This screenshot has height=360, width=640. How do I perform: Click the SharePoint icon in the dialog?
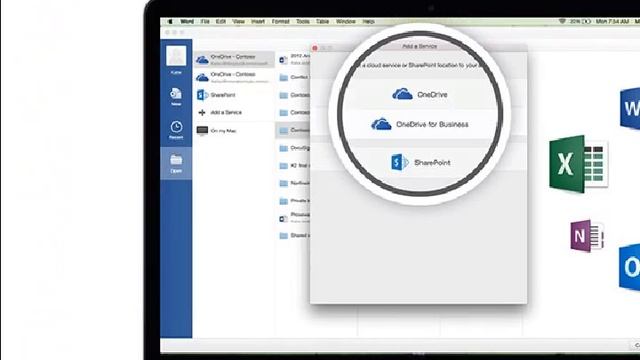click(x=399, y=162)
